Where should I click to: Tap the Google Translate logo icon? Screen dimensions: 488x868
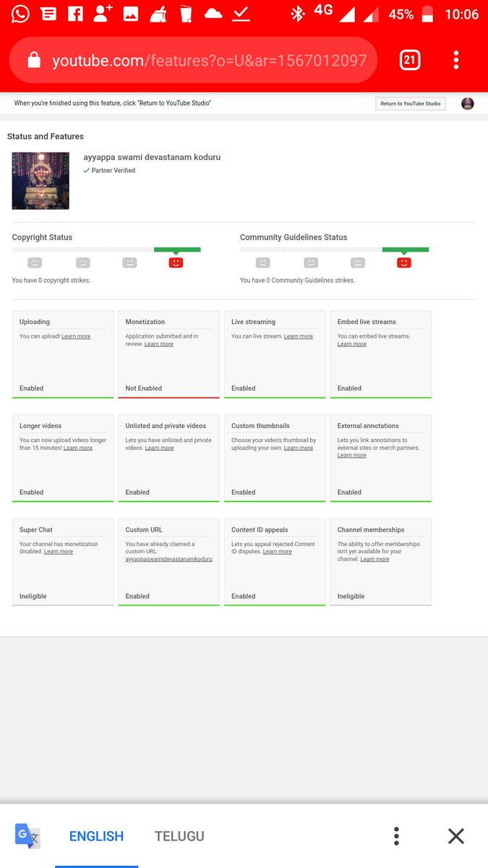(x=27, y=836)
